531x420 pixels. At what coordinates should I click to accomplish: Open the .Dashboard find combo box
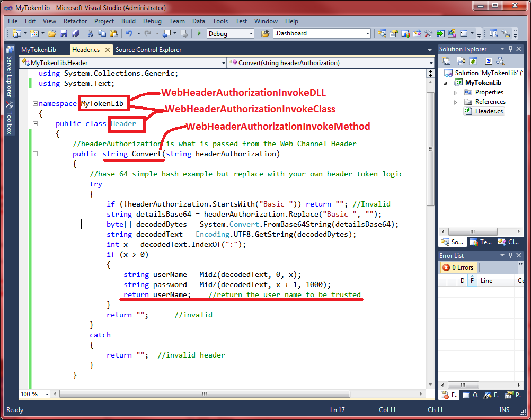coord(367,33)
